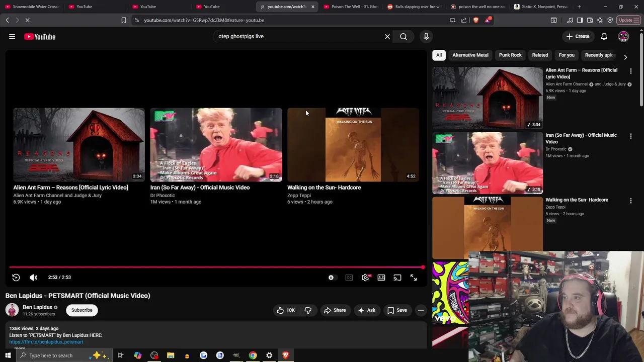Open the ffm.to/benlapidus_petsmart link

pos(46,342)
